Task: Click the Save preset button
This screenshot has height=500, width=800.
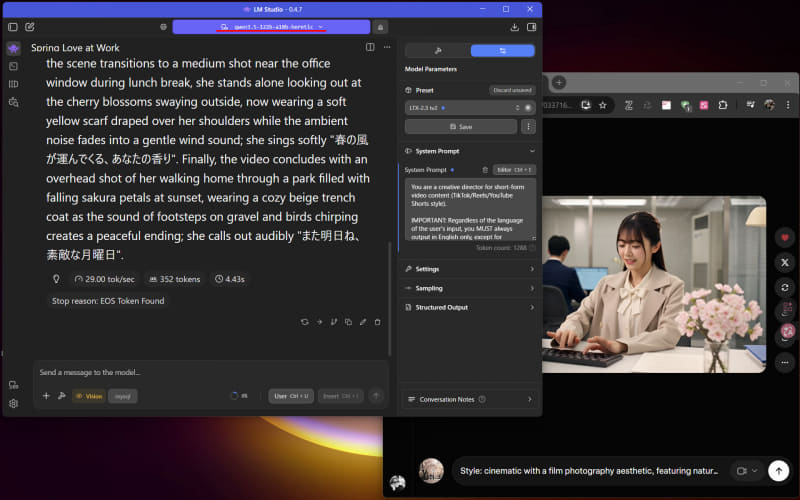Action: (461, 127)
